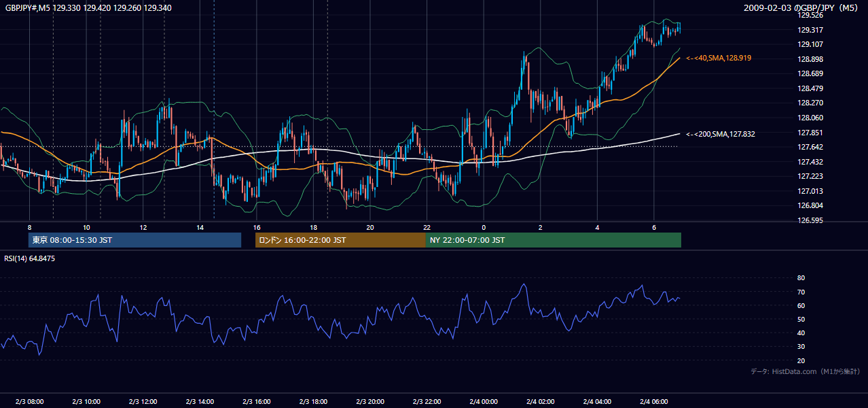Image resolution: width=868 pixels, height=408 pixels.
Task: Click hour tick 16 under the price chart
Action: pyautogui.click(x=256, y=227)
